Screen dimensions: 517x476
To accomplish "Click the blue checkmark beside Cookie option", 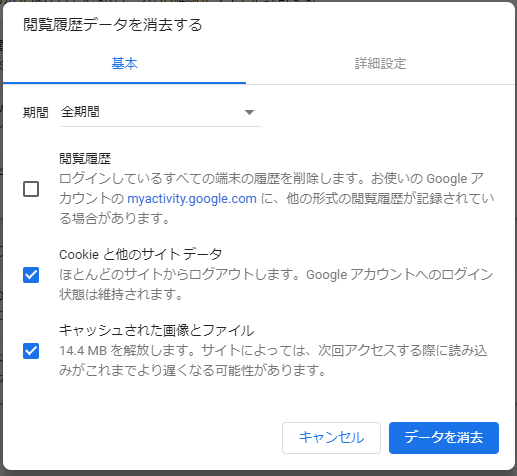I will [x=31, y=275].
